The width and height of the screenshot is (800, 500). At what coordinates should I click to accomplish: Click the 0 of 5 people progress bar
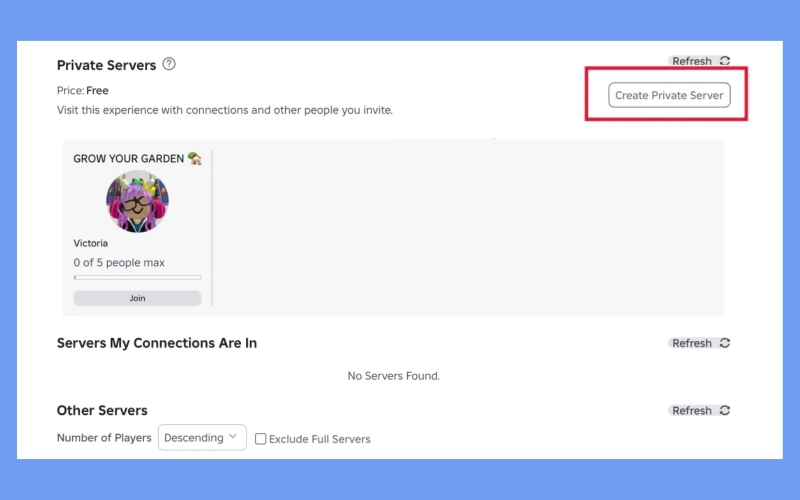[x=137, y=277]
